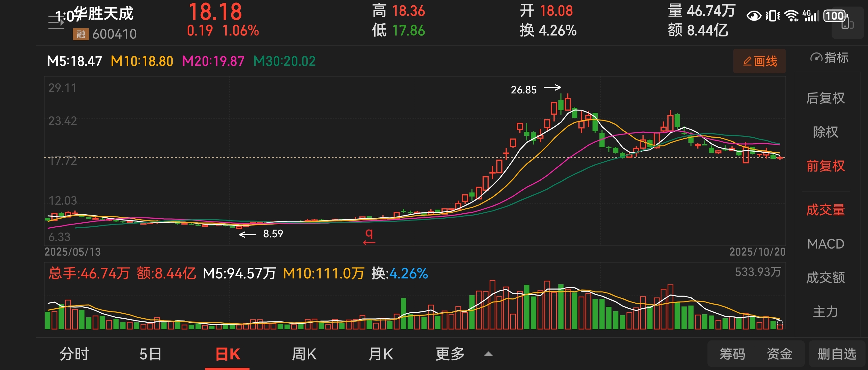Tap the red q marker on chart
Viewport: 868px width, 370px height.
click(x=369, y=236)
